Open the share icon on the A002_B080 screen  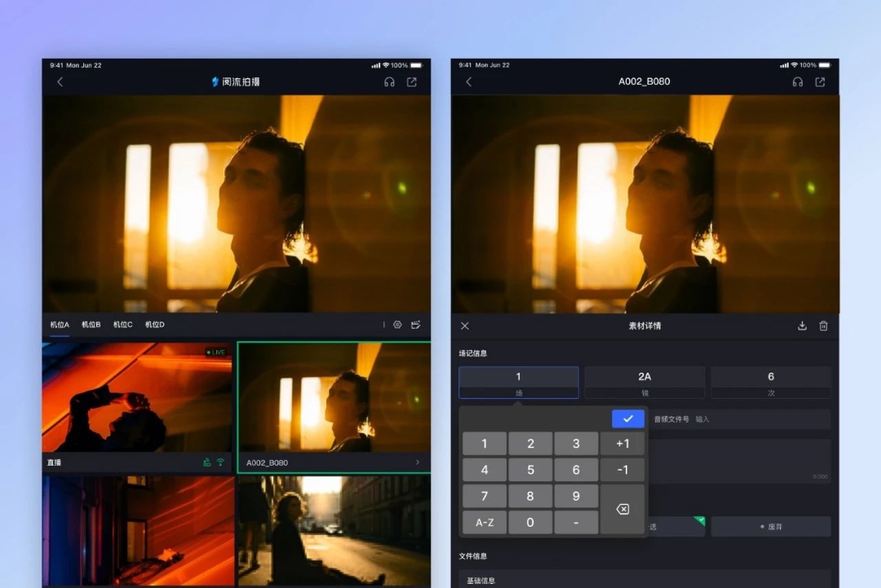821,82
